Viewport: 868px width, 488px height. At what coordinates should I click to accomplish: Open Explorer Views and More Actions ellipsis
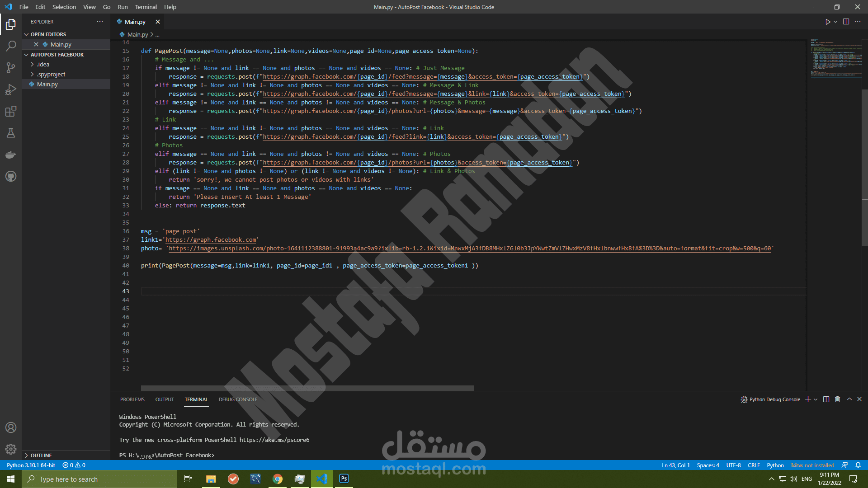(100, 22)
